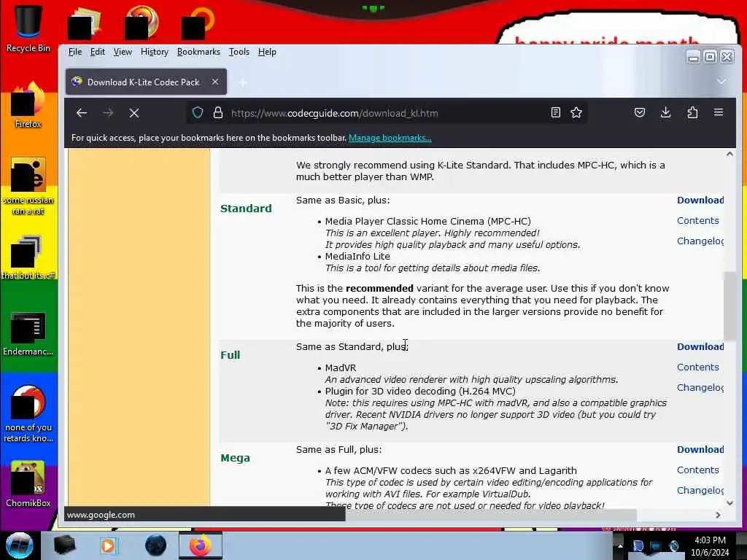
Task: Click the 'MadVR' list item text
Action: tap(340, 367)
